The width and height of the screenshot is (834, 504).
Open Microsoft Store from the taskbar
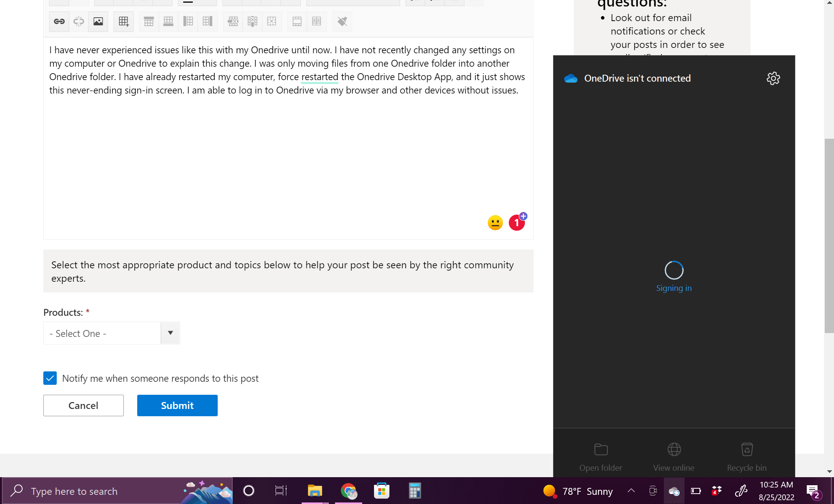(x=381, y=491)
